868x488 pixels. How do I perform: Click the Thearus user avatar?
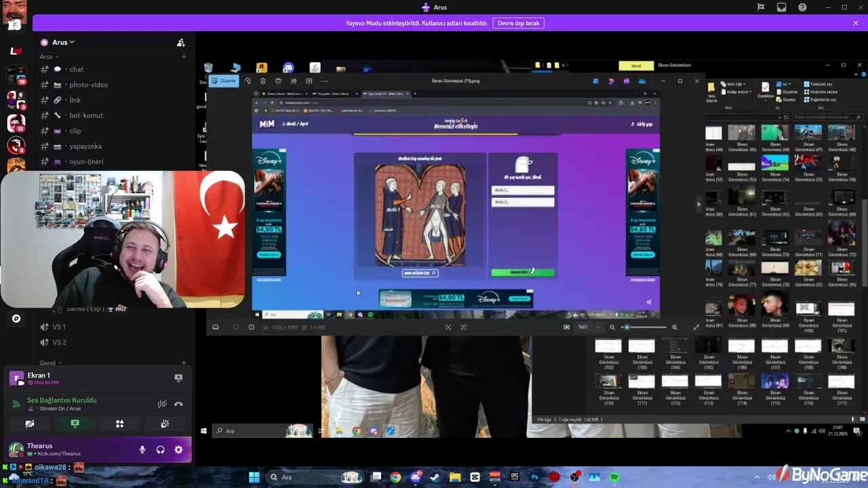(x=16, y=449)
